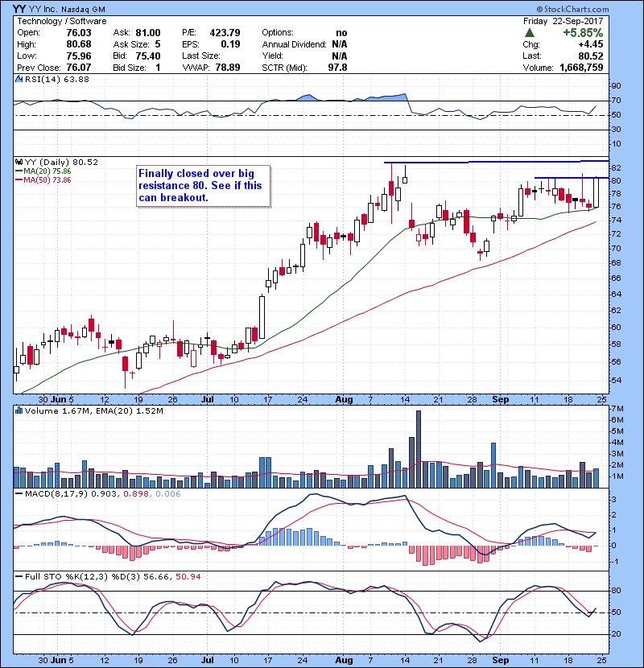Click the 54 price axis label
This screenshot has width=644, height=668.
617,380
